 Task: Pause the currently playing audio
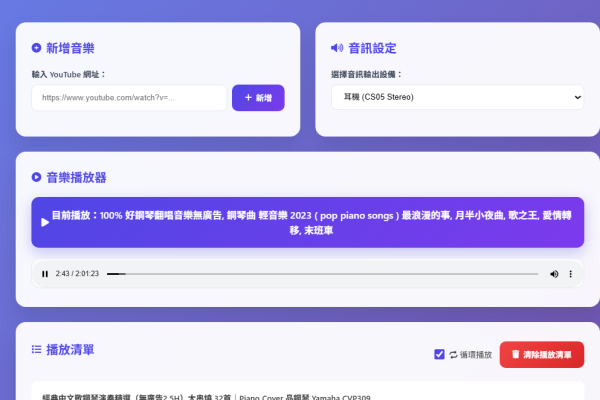coord(45,274)
